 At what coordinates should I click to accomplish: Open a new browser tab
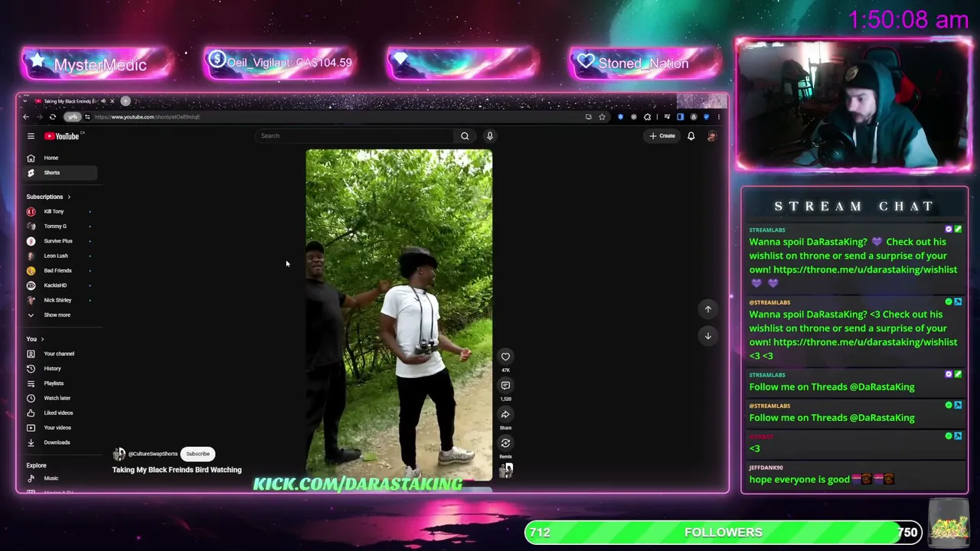[126, 101]
